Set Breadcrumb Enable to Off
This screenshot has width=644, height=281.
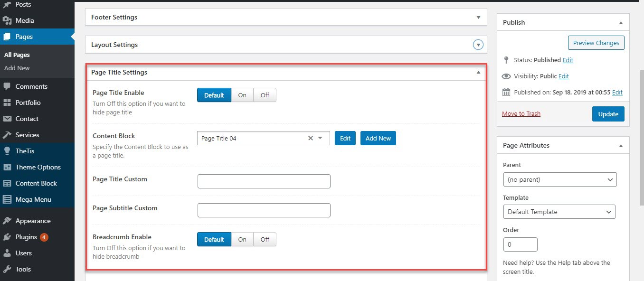point(265,239)
